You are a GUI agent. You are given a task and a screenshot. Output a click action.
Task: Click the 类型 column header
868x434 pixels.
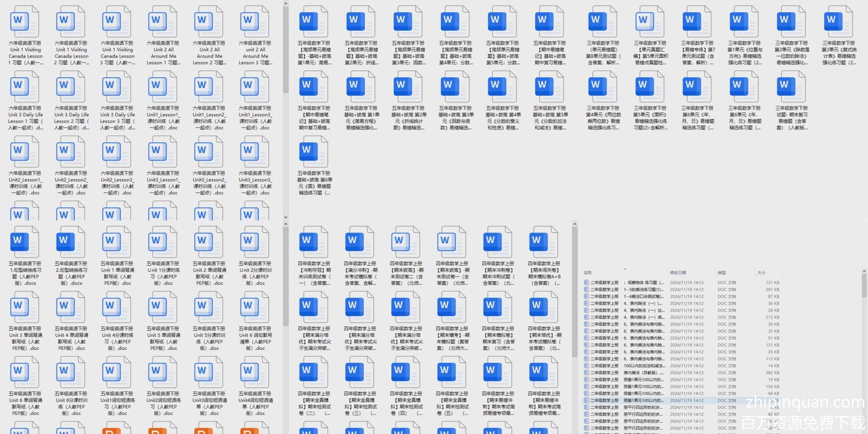click(x=722, y=273)
